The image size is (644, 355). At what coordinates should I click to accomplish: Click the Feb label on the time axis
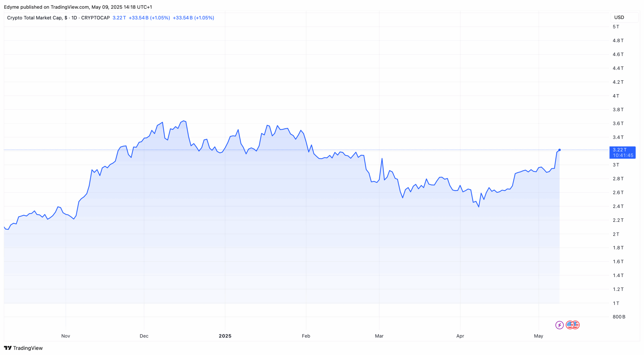[x=306, y=336]
